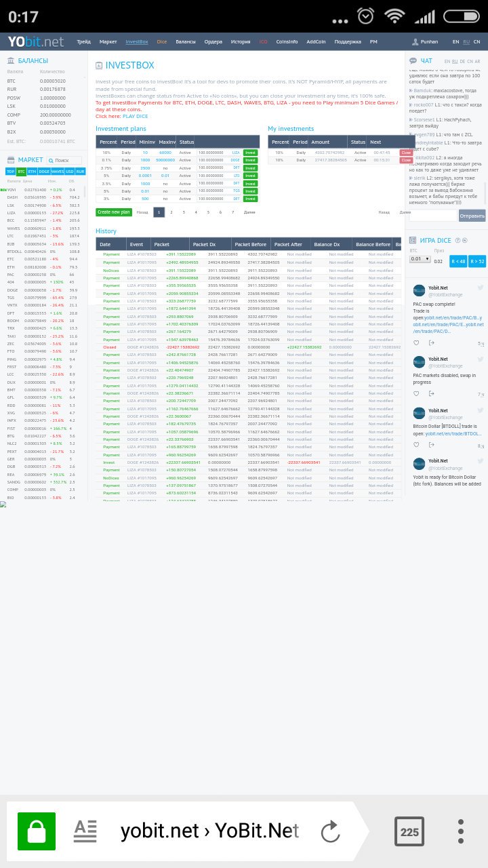The height and width of the screenshot is (868, 488).
Task: Like the PAC swap complete tweet
Action: pos(416,343)
